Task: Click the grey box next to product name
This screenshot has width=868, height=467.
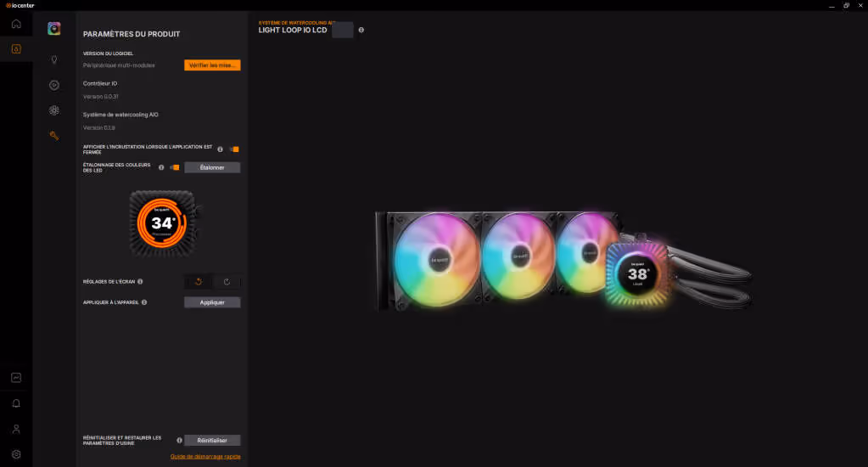Action: (x=342, y=30)
